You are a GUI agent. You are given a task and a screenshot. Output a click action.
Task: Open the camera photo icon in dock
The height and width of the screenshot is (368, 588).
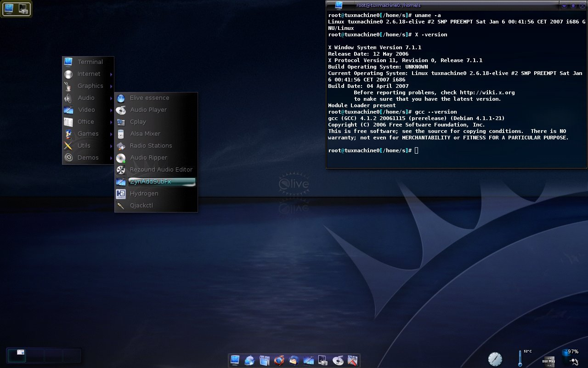click(x=323, y=360)
